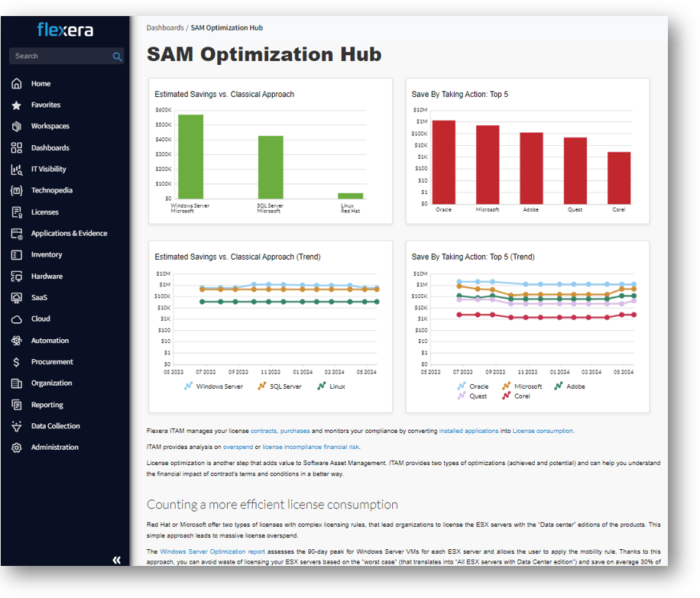Click the Home icon in sidebar
Viewport: 700px width, 598px height.
(17, 83)
